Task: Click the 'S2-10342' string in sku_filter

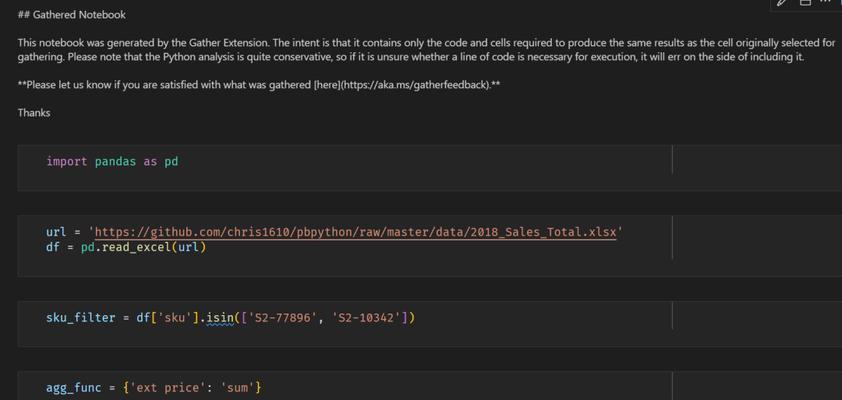Action: [367, 317]
